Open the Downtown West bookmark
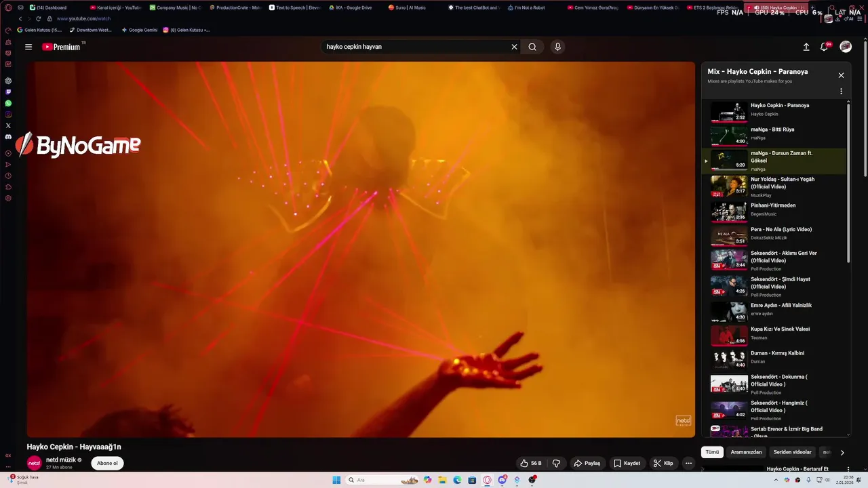This screenshot has width=868, height=488. (90, 30)
